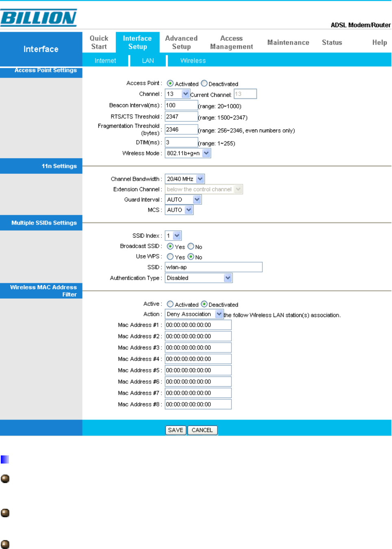Click the Interface panel title

pyautogui.click(x=41, y=49)
